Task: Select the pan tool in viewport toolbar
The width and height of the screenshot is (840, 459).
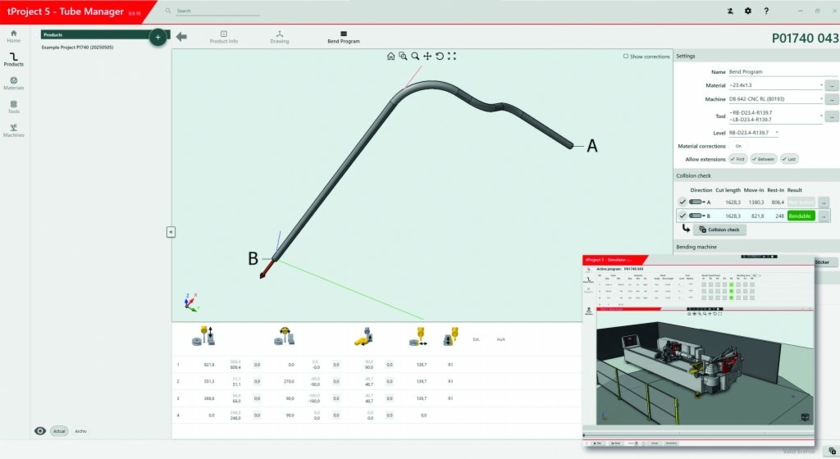Action: [427, 56]
